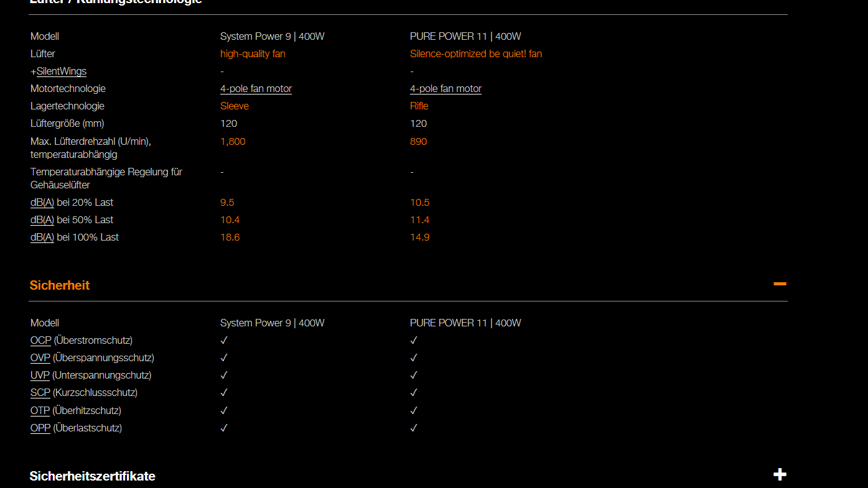Click OPP checkmark for PURE POWER 11
This screenshot has width=868, height=488.
click(414, 428)
